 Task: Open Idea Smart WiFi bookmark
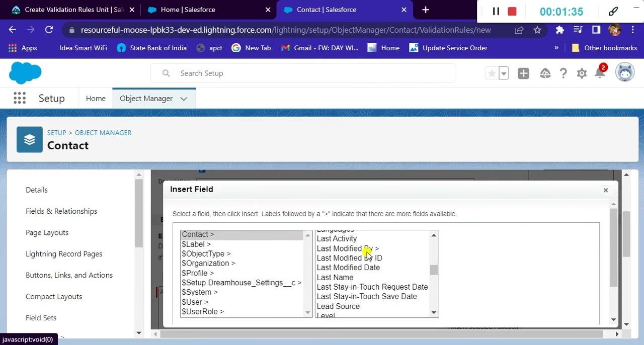(x=83, y=48)
